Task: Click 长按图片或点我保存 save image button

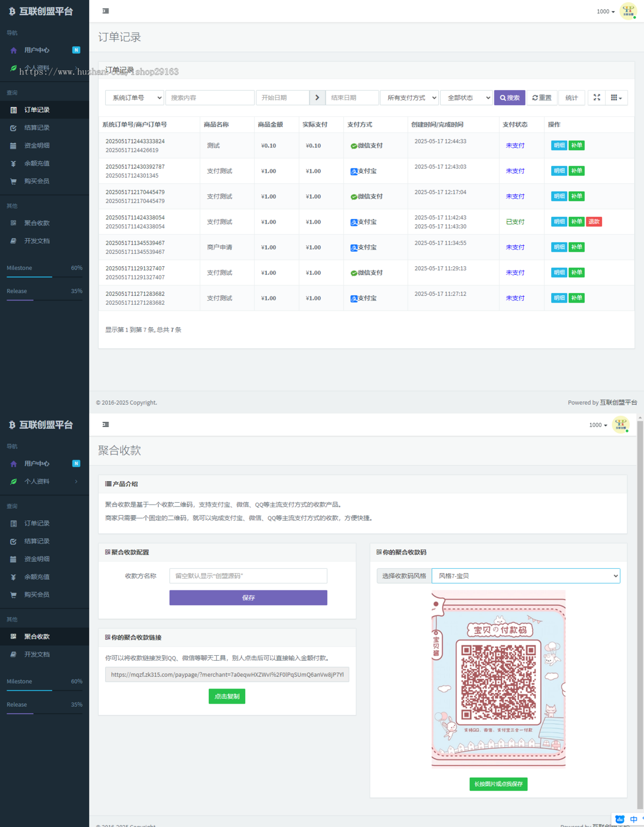Action: [x=499, y=784]
